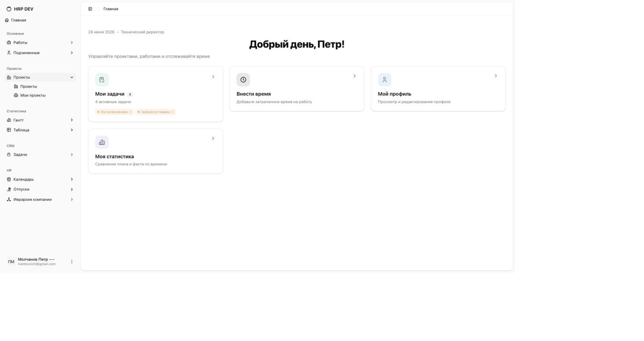Click the Главная breadcrumb in header
The width and height of the screenshot is (644, 341).
tap(111, 9)
